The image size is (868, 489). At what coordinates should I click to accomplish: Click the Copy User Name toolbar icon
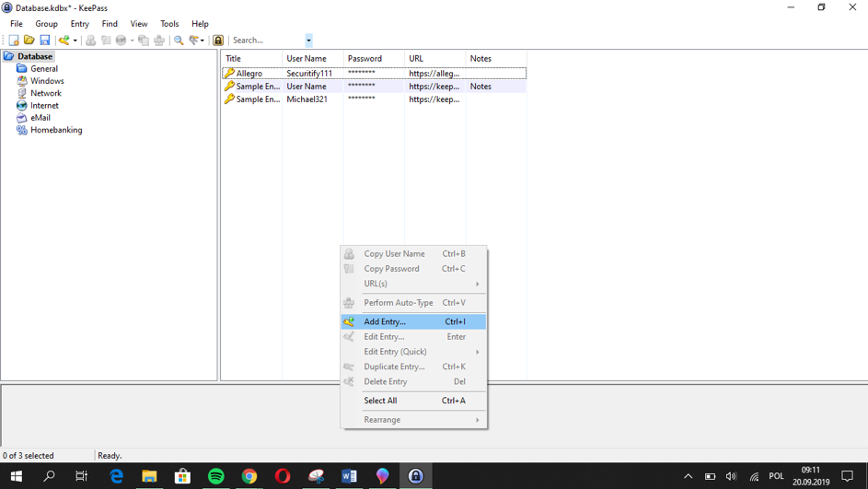[x=91, y=41]
